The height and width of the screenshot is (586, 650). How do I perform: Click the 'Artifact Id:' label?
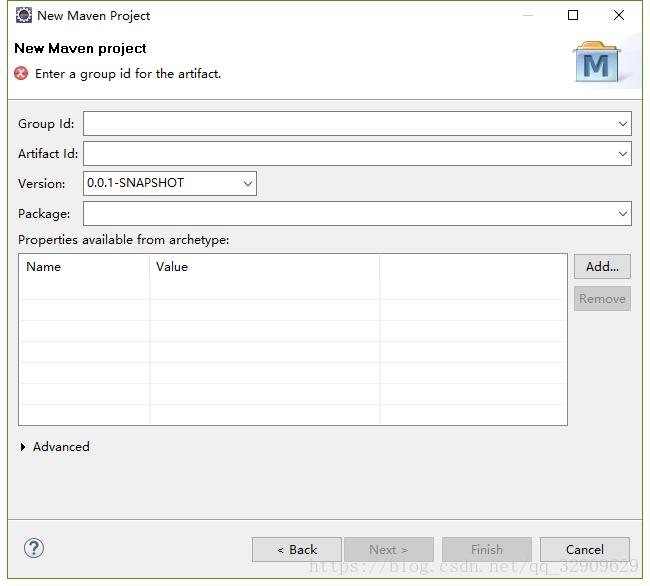click(x=48, y=154)
